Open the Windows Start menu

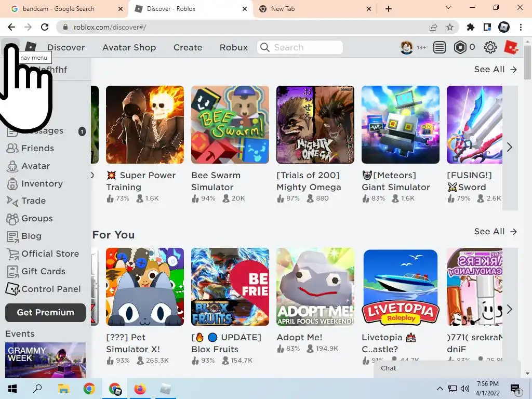(x=12, y=389)
